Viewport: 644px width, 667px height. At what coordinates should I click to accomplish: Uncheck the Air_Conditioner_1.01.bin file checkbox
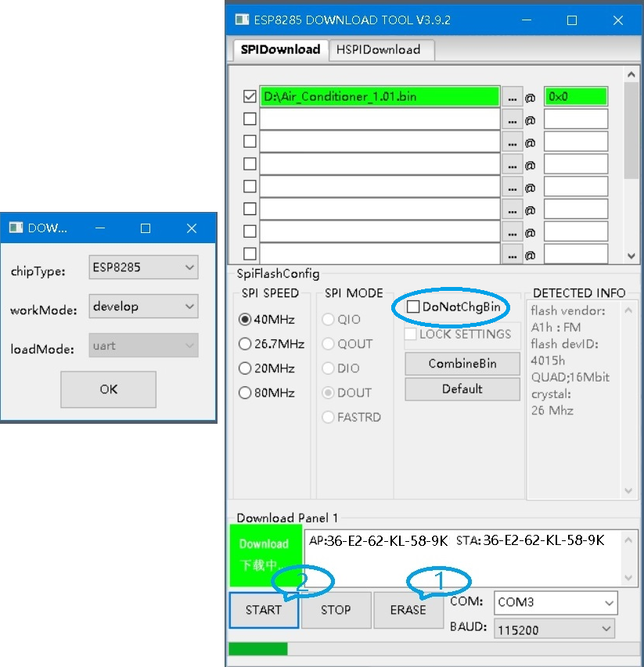(x=250, y=96)
